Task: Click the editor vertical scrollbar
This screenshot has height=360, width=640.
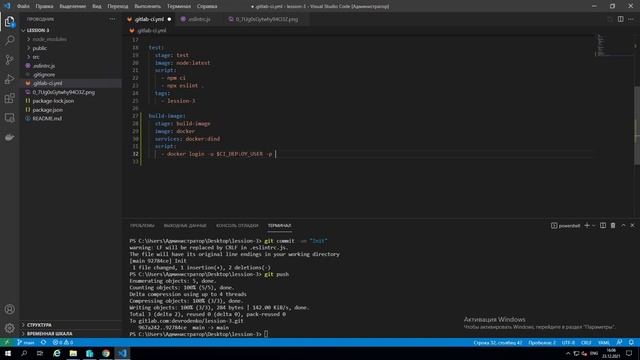Action: click(637, 126)
